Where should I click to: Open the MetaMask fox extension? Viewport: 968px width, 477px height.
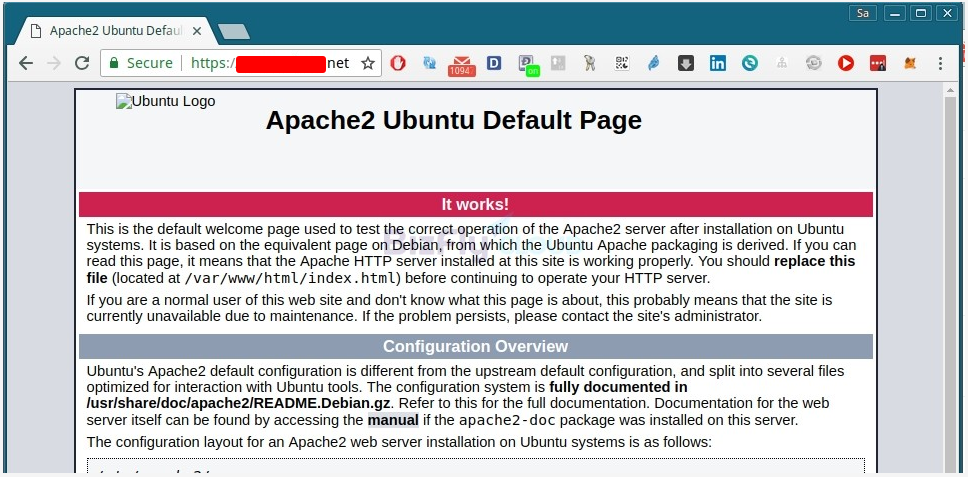(910, 63)
